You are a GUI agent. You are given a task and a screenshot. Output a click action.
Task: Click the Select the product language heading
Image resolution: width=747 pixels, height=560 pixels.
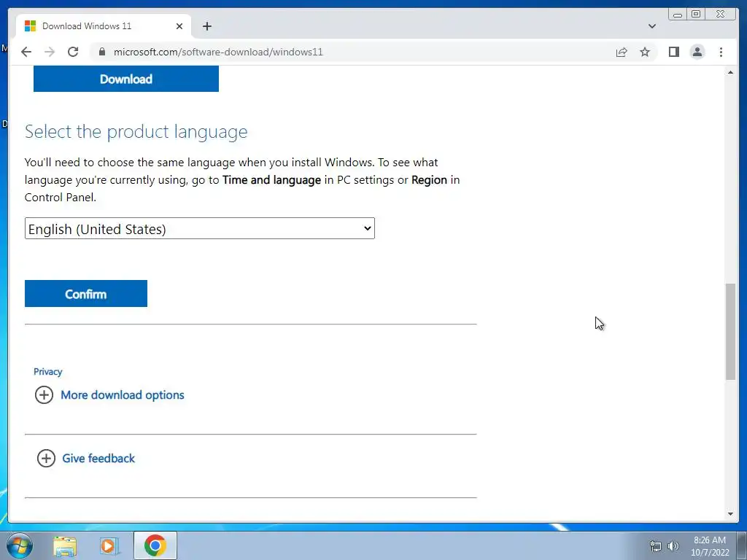(136, 131)
